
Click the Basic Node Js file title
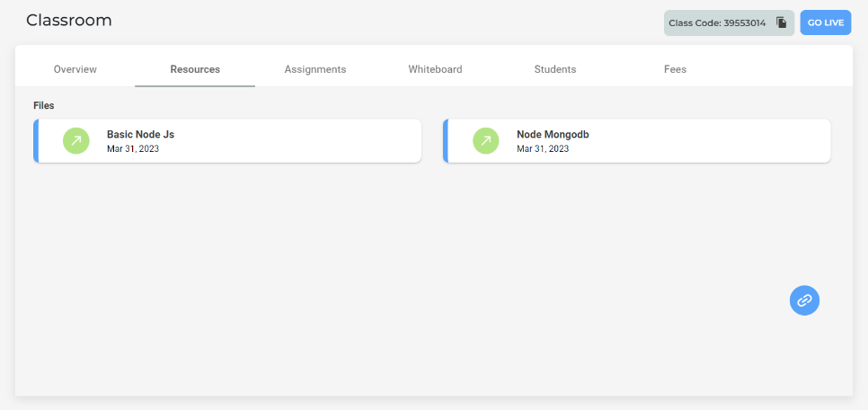(140, 134)
